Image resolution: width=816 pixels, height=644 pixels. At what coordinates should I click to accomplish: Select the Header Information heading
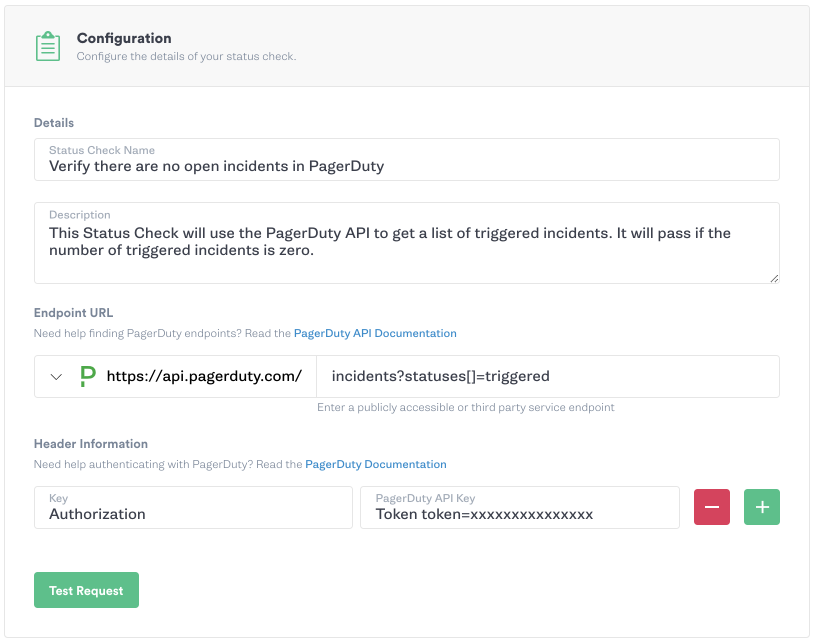(90, 443)
